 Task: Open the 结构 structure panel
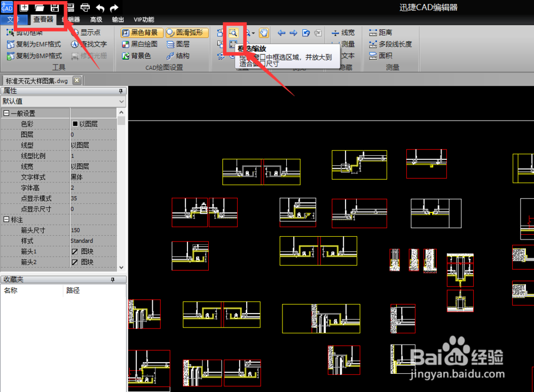tap(178, 56)
